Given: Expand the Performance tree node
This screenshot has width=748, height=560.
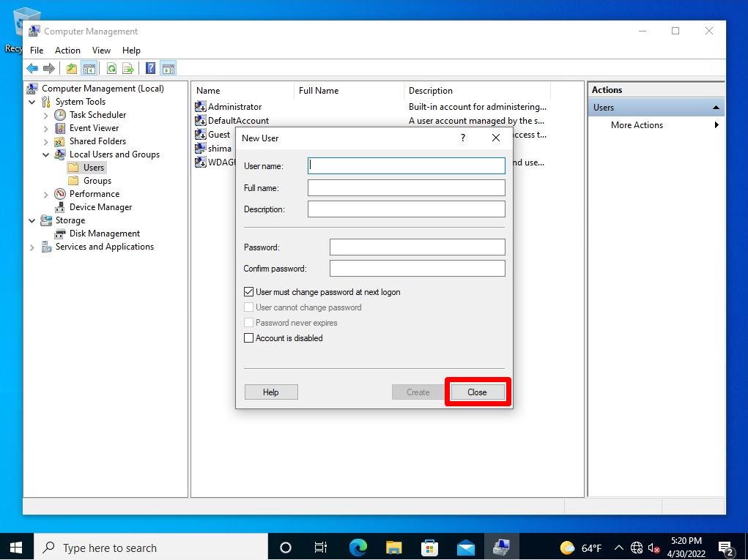Looking at the screenshot, I should click(46, 195).
